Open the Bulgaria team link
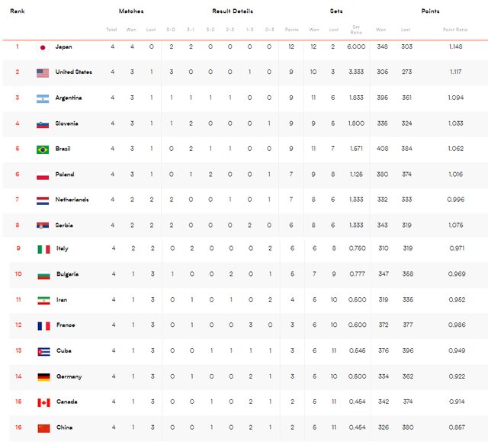 [67, 274]
